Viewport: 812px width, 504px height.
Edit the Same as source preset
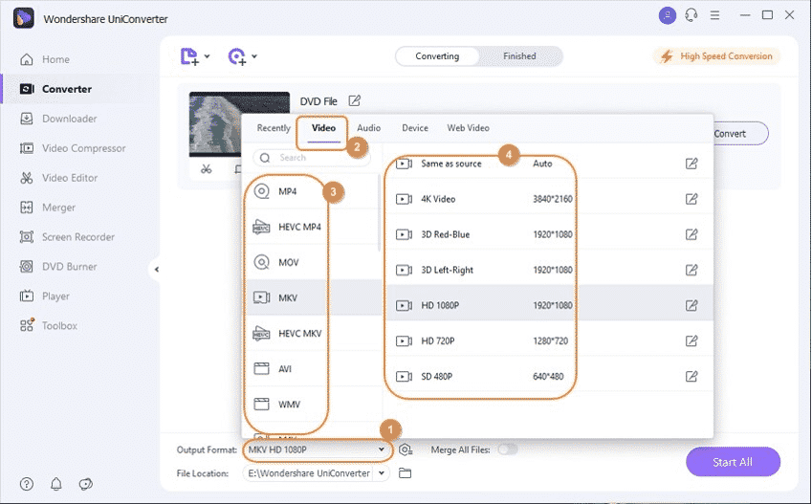(691, 164)
